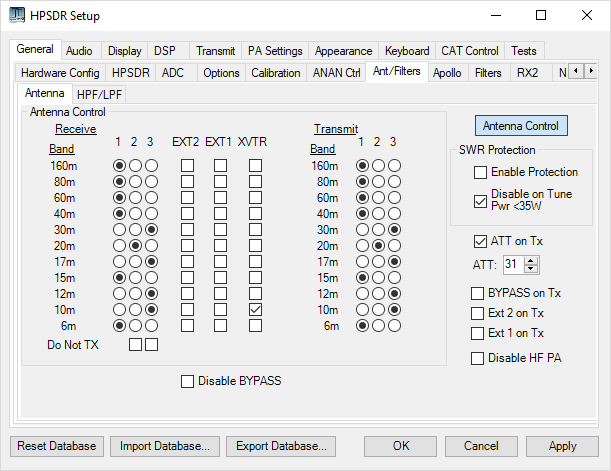Select transmit antenna 3 for 6m

click(x=394, y=326)
